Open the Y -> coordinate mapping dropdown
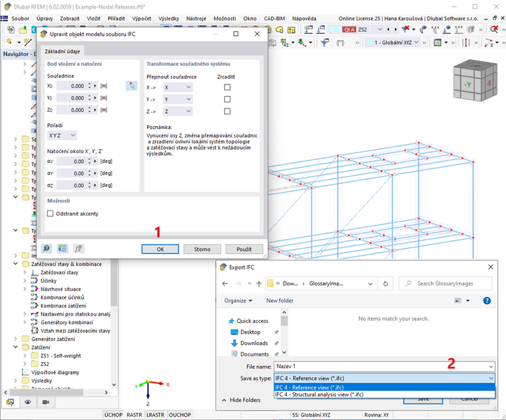The height and width of the screenshot is (420, 506). pos(178,99)
